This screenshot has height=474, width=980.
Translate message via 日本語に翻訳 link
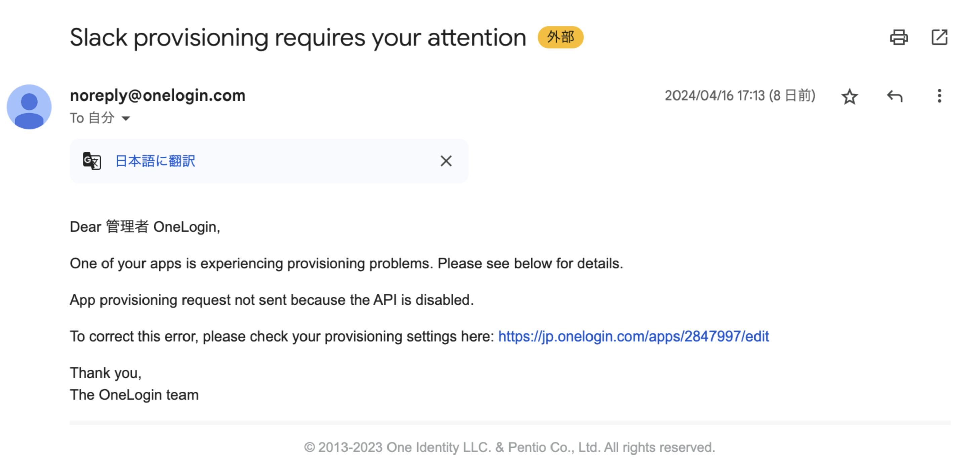(x=155, y=161)
